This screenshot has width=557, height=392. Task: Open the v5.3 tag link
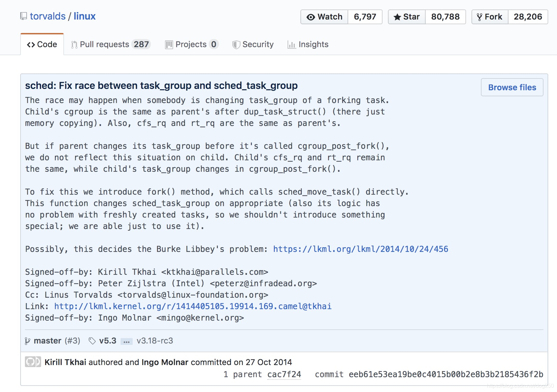(x=108, y=341)
